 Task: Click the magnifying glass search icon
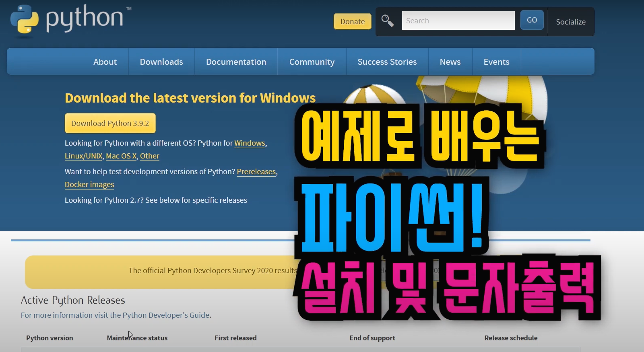(387, 21)
